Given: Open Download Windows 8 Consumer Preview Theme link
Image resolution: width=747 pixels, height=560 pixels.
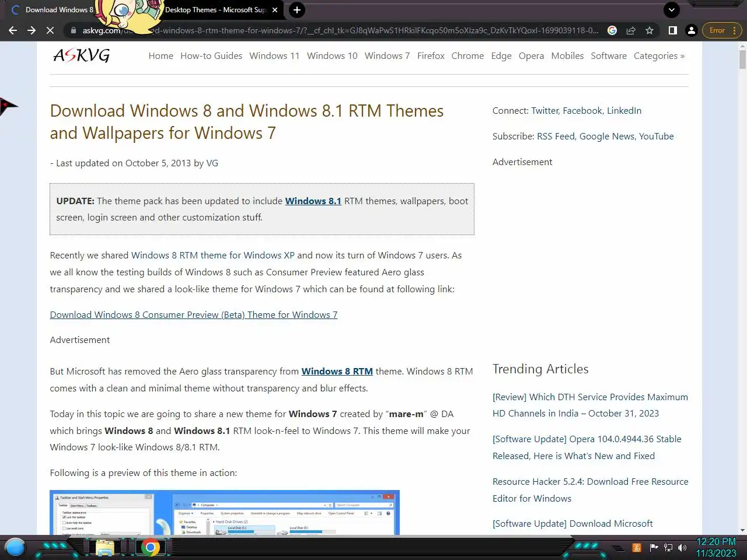Looking at the screenshot, I should (x=194, y=315).
